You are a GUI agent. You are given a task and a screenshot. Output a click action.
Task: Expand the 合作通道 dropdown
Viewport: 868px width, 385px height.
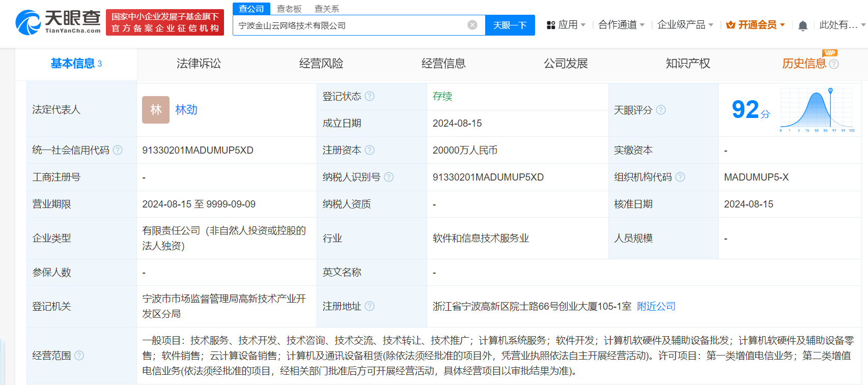[621, 25]
